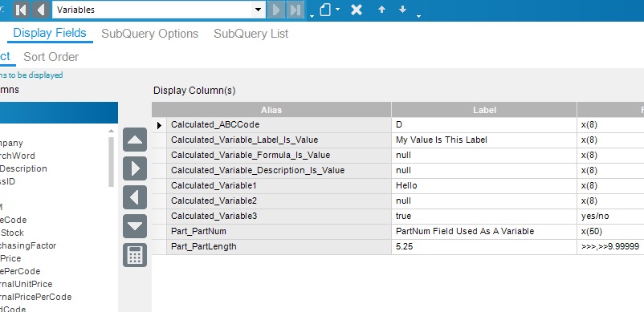
Task: Move selected column down in list
Action: tap(135, 226)
